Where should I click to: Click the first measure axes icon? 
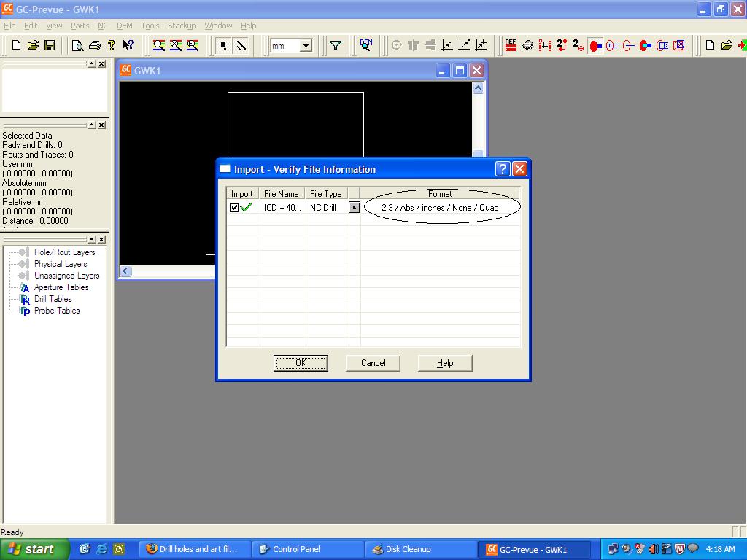[447, 45]
